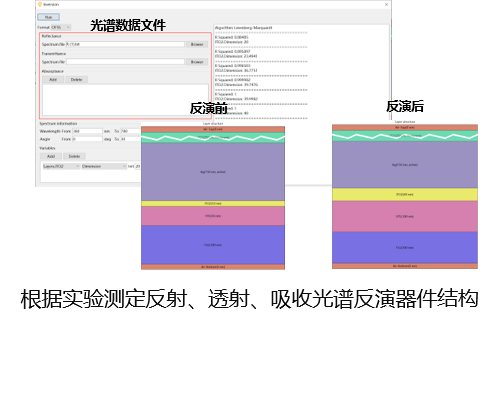Select the Air Top layer before inversion
499x394 pixels.
tap(213, 129)
